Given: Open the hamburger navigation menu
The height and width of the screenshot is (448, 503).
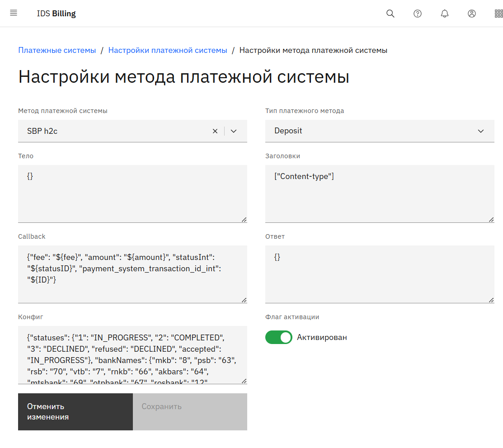Looking at the screenshot, I should click(14, 13).
